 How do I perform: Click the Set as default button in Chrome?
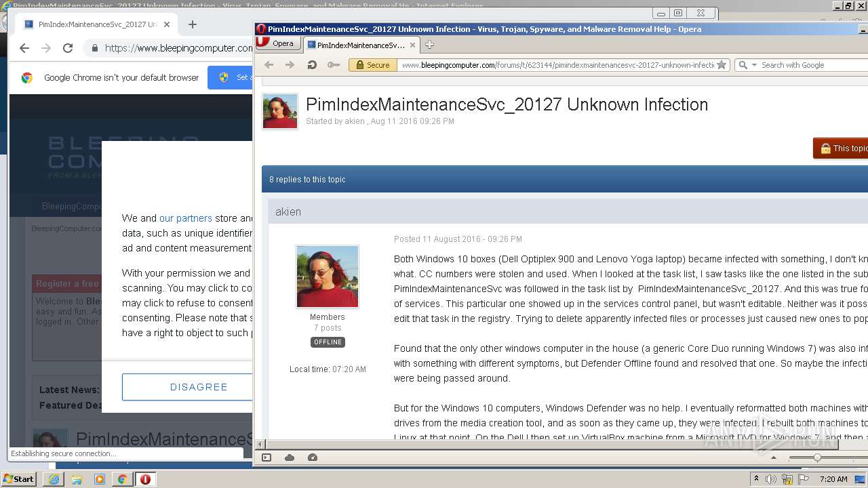coord(231,77)
